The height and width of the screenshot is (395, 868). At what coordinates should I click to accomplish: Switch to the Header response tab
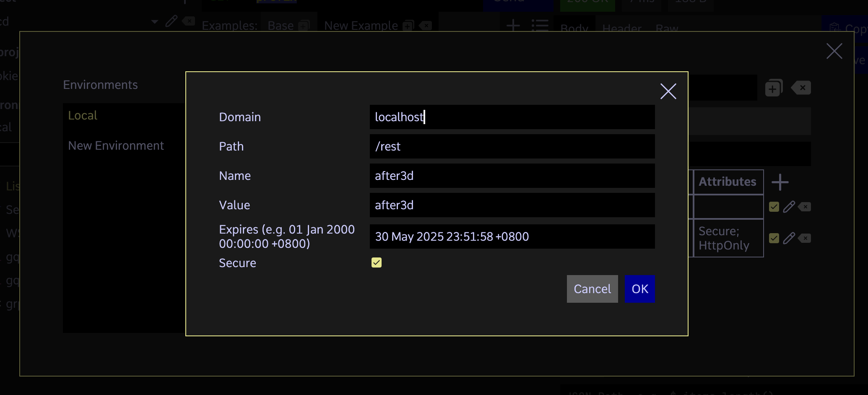click(x=622, y=28)
